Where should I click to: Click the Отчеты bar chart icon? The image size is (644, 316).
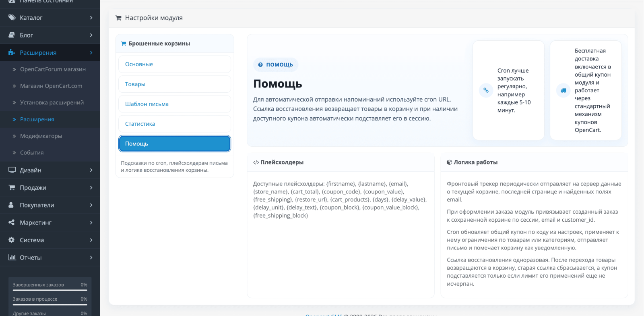(x=12, y=257)
